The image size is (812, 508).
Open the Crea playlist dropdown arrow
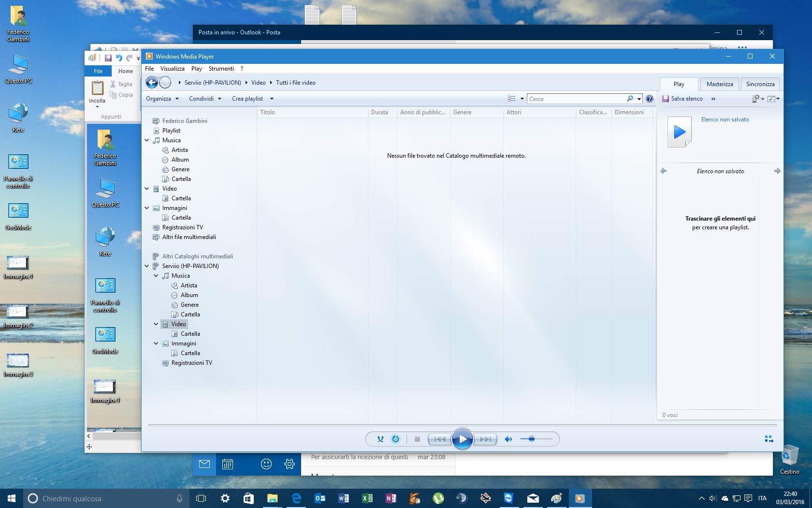pyautogui.click(x=272, y=99)
